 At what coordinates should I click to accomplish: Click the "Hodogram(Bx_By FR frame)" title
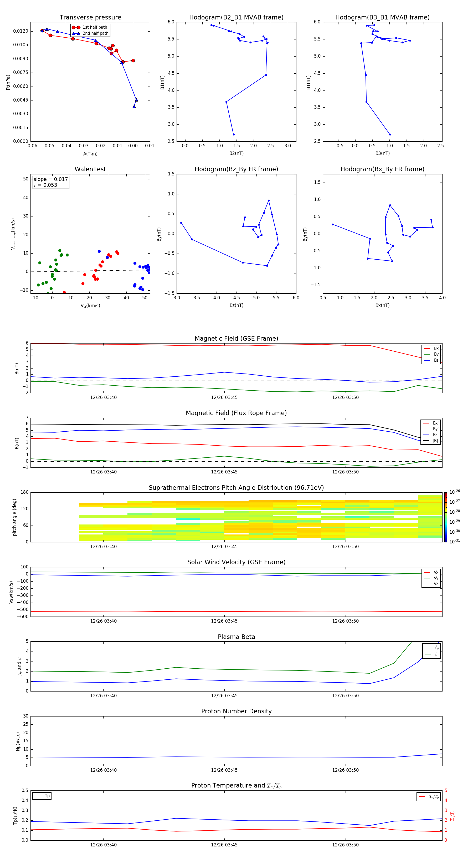[382, 169]
